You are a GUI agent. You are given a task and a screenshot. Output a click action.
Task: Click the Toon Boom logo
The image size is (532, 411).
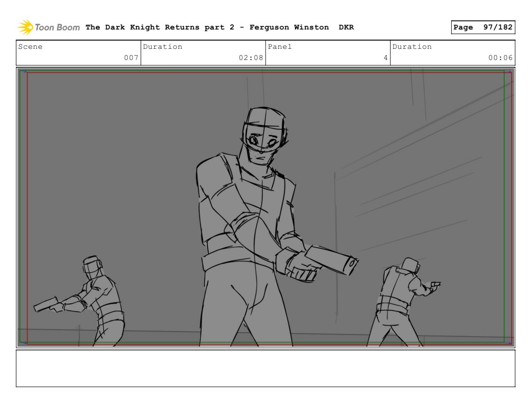coord(49,27)
